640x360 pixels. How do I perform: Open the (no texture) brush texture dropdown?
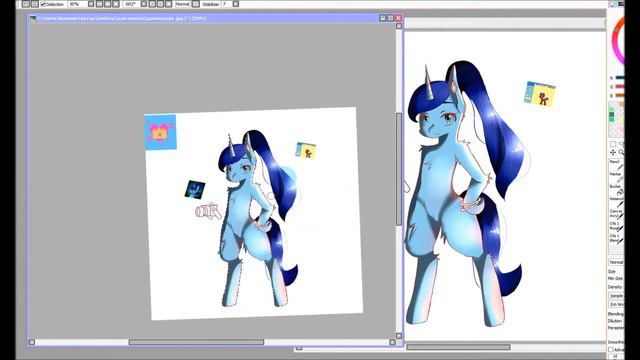pyautogui.click(x=617, y=304)
